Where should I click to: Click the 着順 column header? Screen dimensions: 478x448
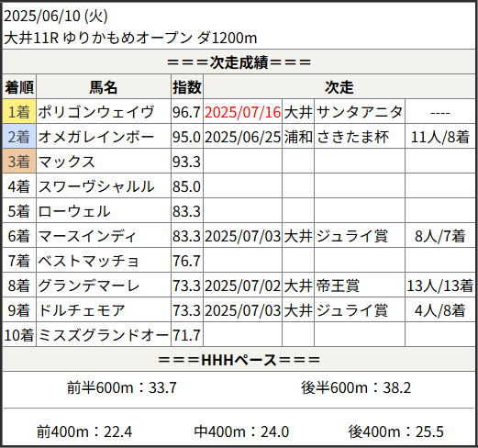point(19,87)
